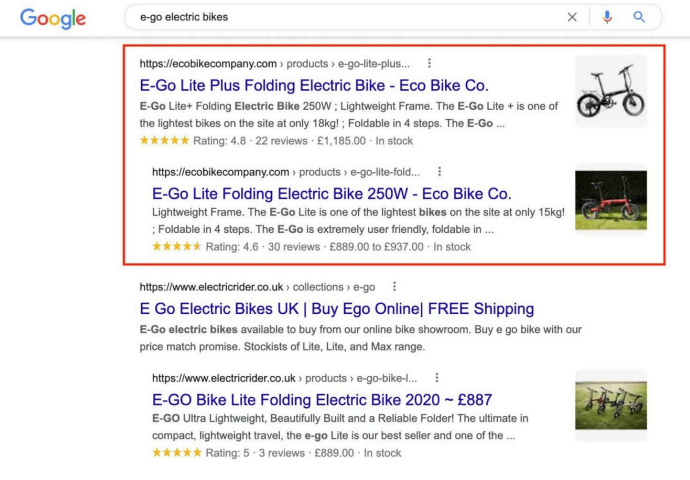Open options for E-Go Lite Plus result

430,63
